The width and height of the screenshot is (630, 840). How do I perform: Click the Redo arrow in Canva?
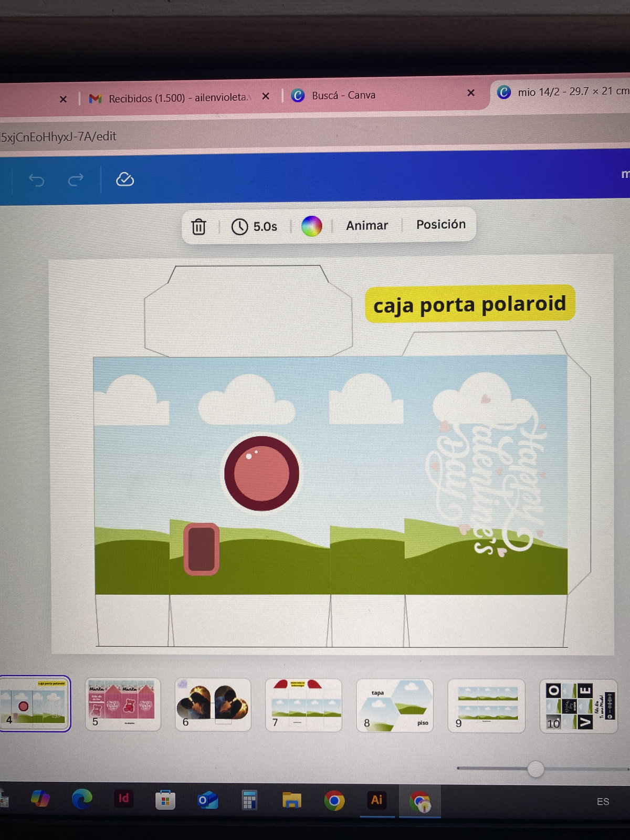[x=76, y=180]
